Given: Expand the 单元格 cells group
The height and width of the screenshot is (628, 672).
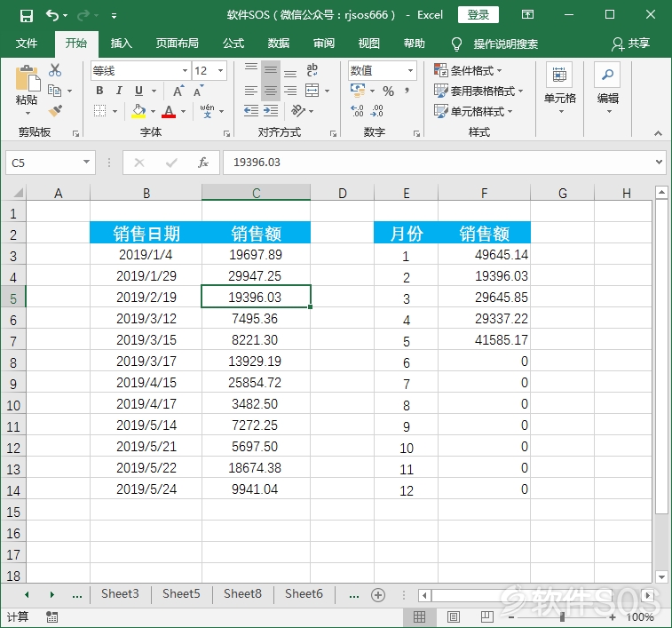Looking at the screenshot, I should 560,90.
